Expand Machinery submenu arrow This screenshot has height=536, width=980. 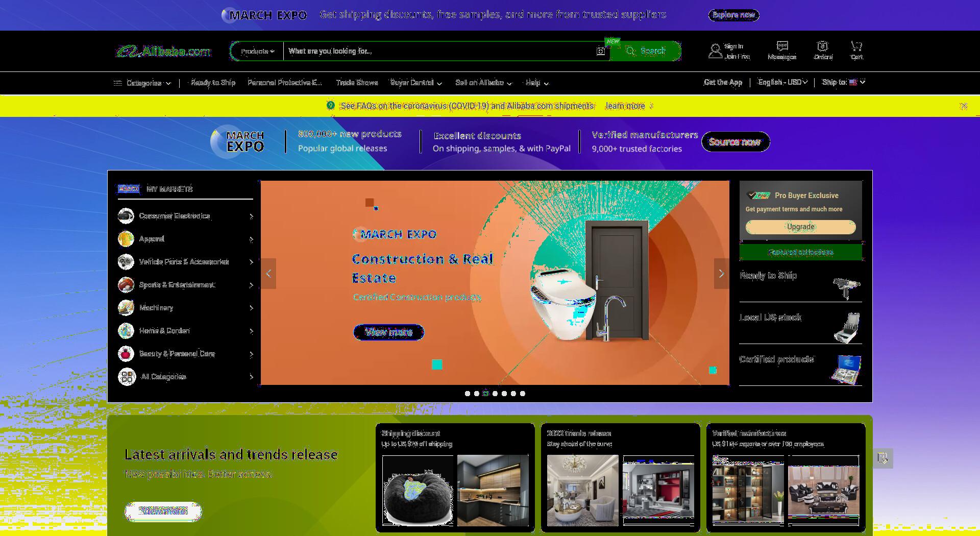coord(251,308)
